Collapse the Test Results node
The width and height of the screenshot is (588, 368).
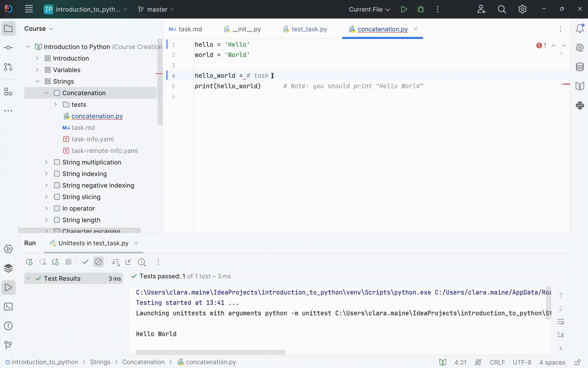coord(28,278)
